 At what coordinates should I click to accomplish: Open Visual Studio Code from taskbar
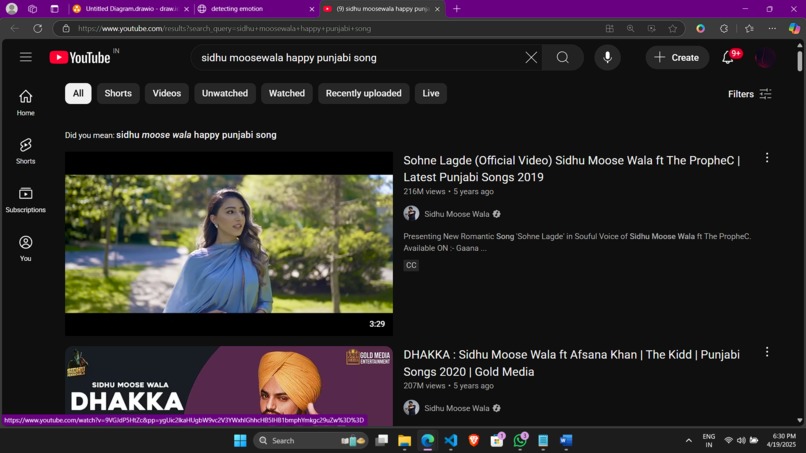tap(451, 441)
